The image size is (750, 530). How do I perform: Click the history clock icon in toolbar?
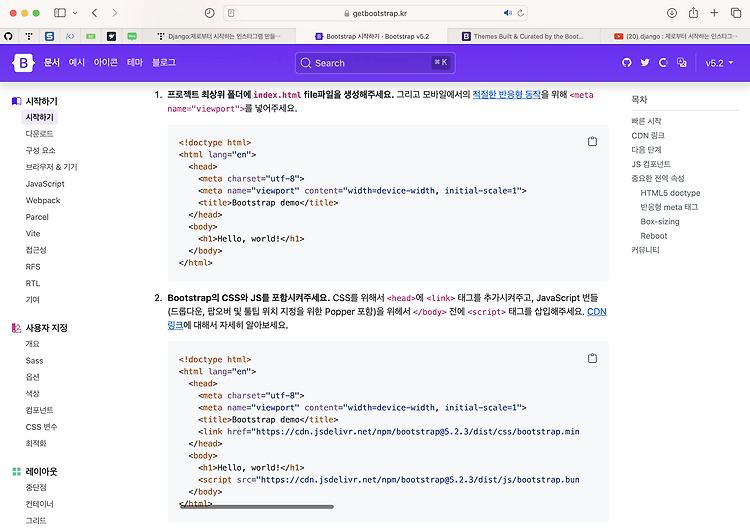(x=210, y=13)
